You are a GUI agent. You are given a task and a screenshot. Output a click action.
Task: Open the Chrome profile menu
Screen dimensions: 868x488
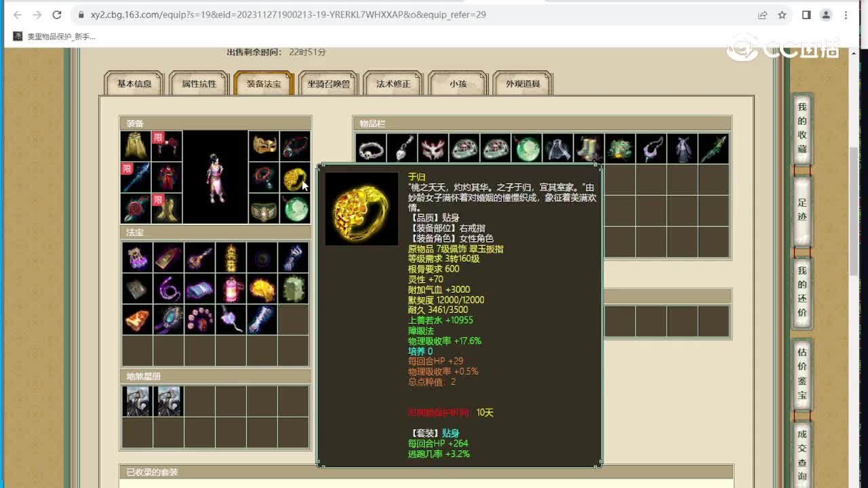826,14
